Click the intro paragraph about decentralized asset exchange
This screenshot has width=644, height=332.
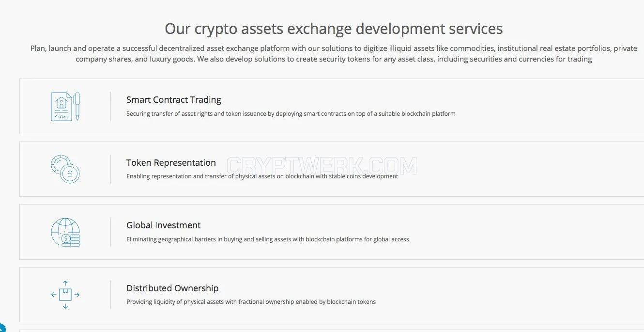pyautogui.click(x=334, y=54)
